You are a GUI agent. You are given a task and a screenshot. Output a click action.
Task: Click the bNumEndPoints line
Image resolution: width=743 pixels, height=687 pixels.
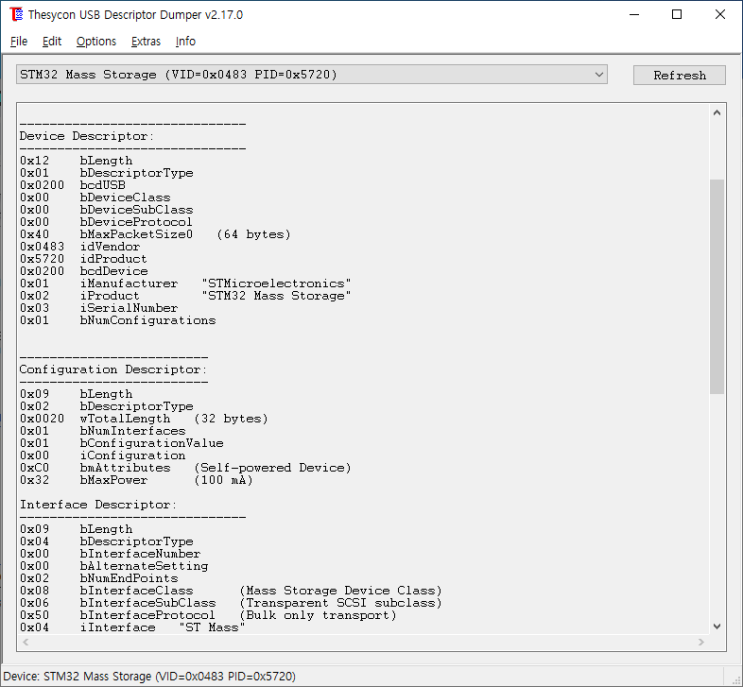(x=99, y=579)
